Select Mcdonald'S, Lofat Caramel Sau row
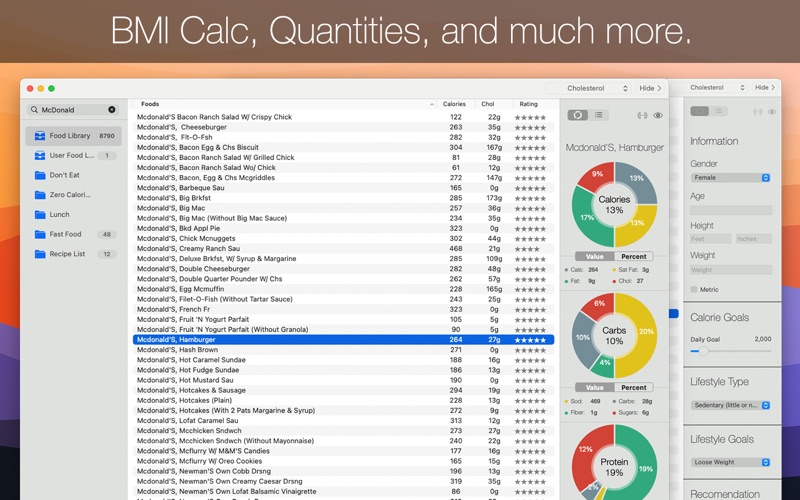800x500 pixels. (x=343, y=420)
